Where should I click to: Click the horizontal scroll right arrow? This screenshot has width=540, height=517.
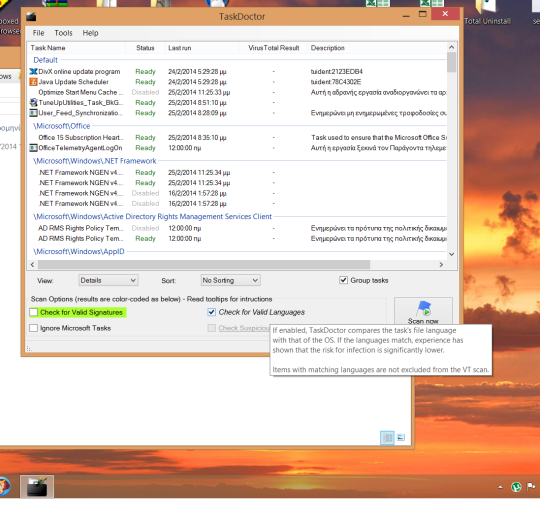click(441, 265)
